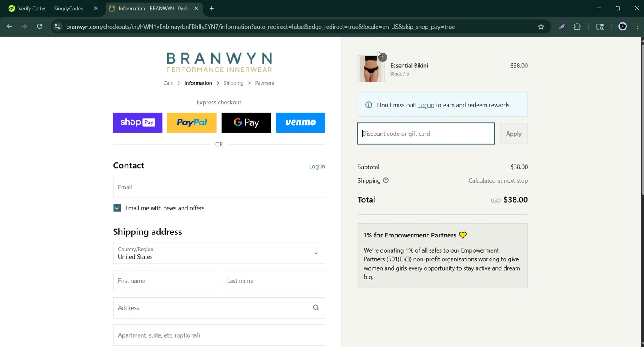Click Log in link in rewards banner
Screen dimensions: 644x347
(x=426, y=105)
